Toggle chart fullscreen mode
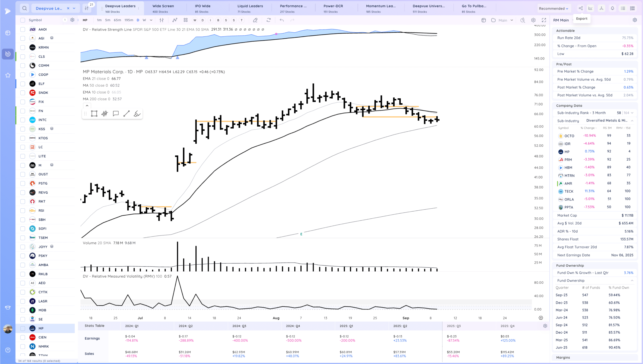The width and height of the screenshot is (643, 364). point(544,20)
